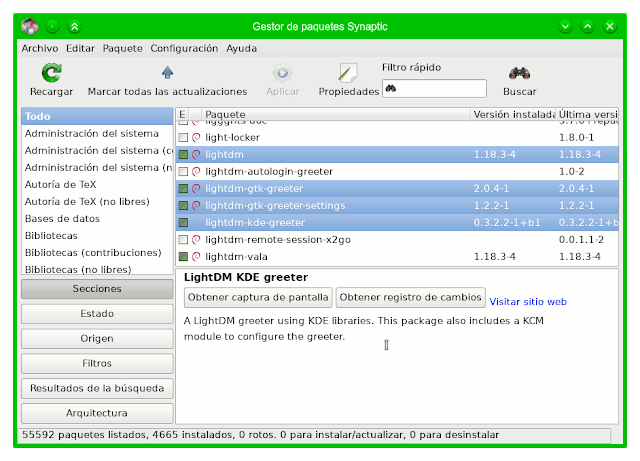Click the round dot button in title bar
The height and width of the screenshot is (461, 640).
click(52, 27)
